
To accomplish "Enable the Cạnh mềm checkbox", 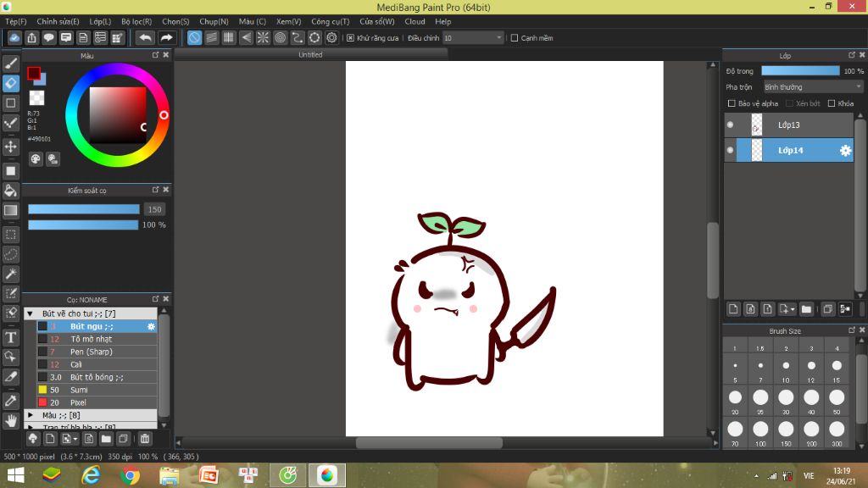I will click(515, 38).
